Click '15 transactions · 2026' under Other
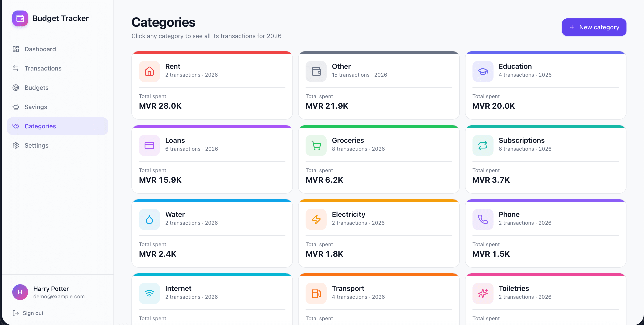644x325 pixels. (359, 75)
